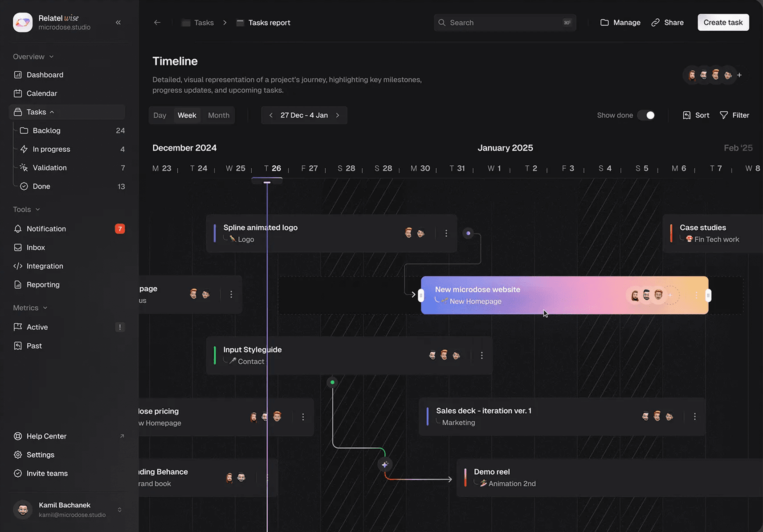Select Dashboard in the sidebar

(x=45, y=75)
